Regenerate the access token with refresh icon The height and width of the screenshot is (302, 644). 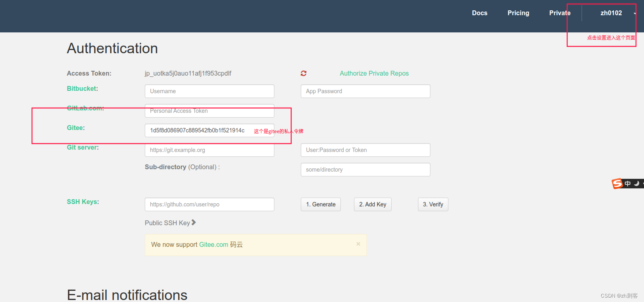[x=304, y=73]
